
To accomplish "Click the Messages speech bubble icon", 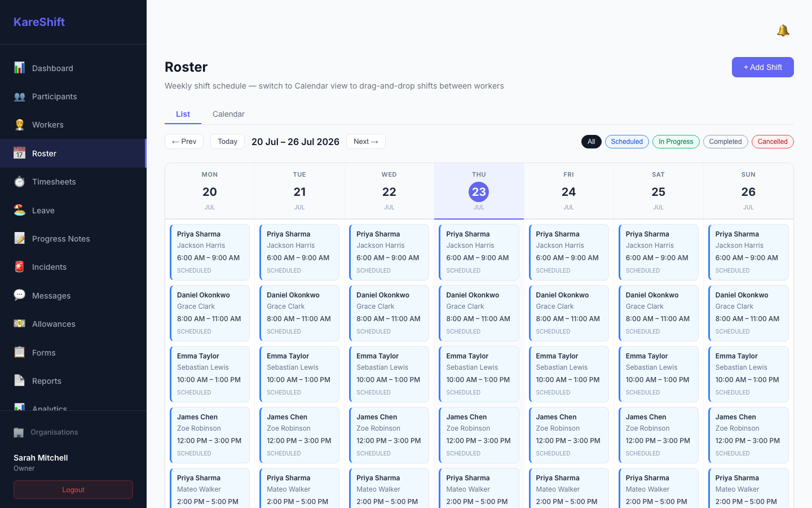I will pyautogui.click(x=19, y=295).
